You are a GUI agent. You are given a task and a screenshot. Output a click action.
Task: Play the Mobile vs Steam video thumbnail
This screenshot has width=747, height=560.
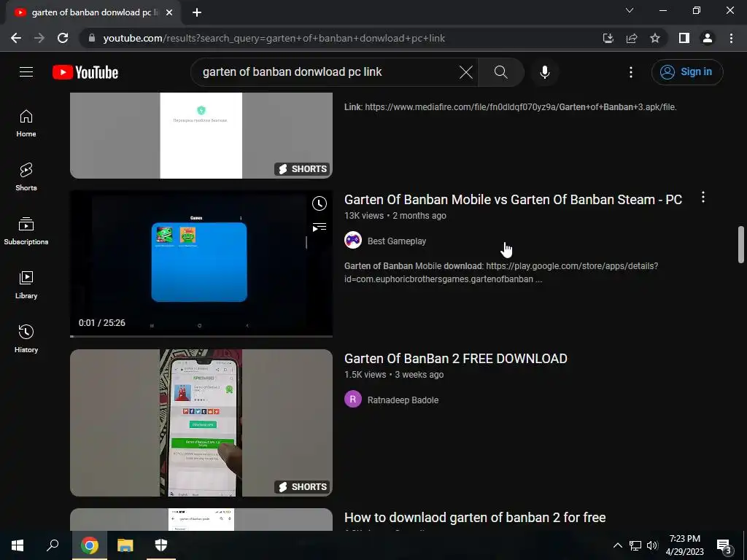point(201,263)
